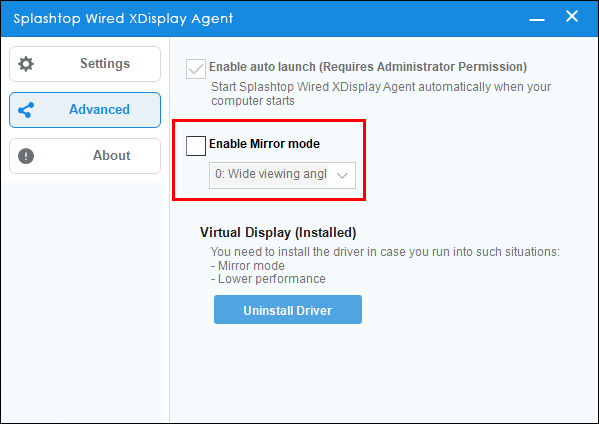Click the Splashtop Wired XDisplay Agent title
Image resolution: width=599 pixels, height=424 pixels.
click(123, 18)
